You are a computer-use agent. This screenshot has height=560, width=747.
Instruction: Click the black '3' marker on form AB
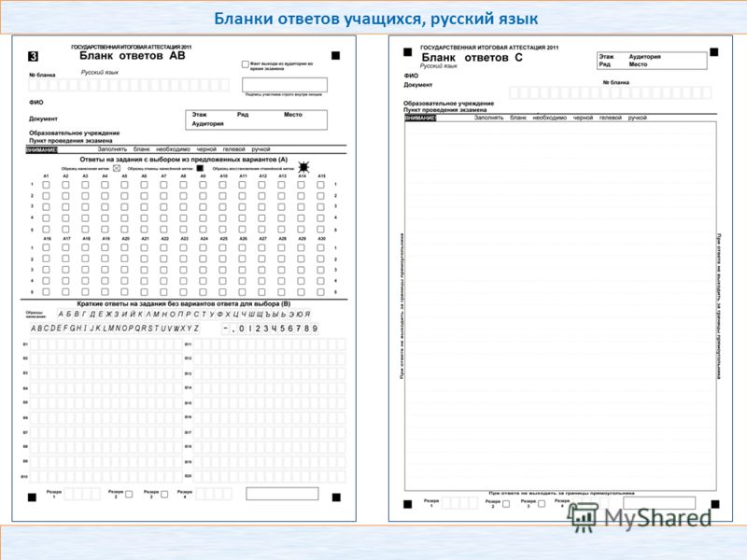coord(33,57)
